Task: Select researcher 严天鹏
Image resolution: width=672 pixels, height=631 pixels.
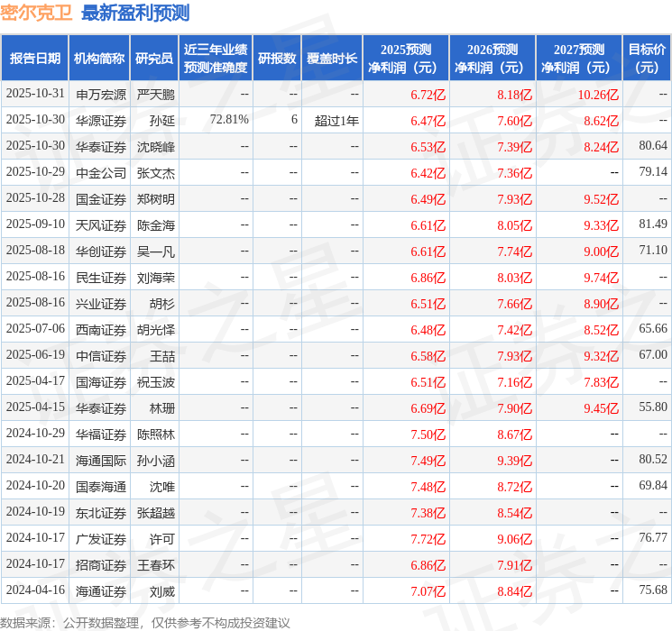Action: pyautogui.click(x=155, y=95)
